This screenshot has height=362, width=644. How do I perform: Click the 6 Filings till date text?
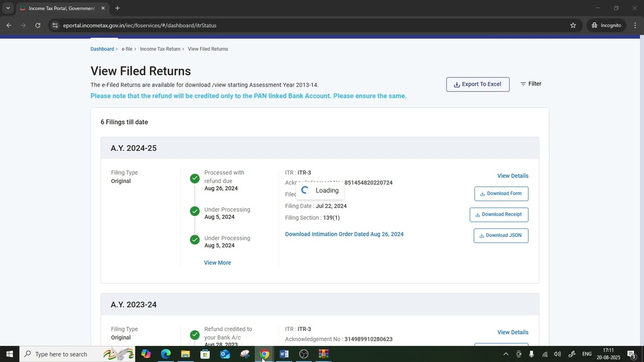tap(124, 122)
